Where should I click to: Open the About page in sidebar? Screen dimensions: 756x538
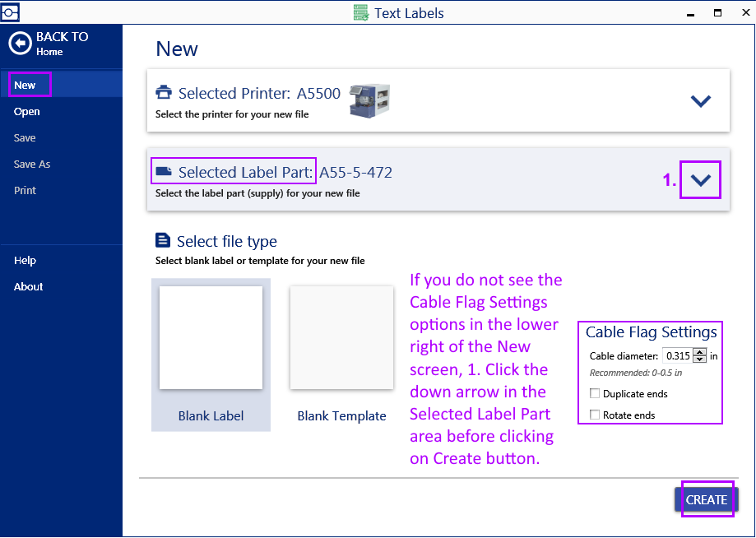[x=29, y=286]
